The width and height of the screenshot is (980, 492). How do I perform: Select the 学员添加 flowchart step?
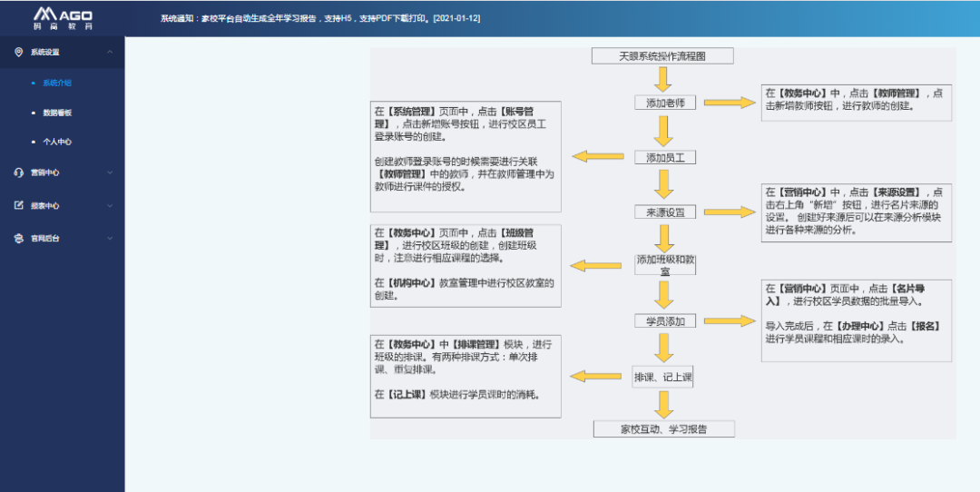pos(665,321)
